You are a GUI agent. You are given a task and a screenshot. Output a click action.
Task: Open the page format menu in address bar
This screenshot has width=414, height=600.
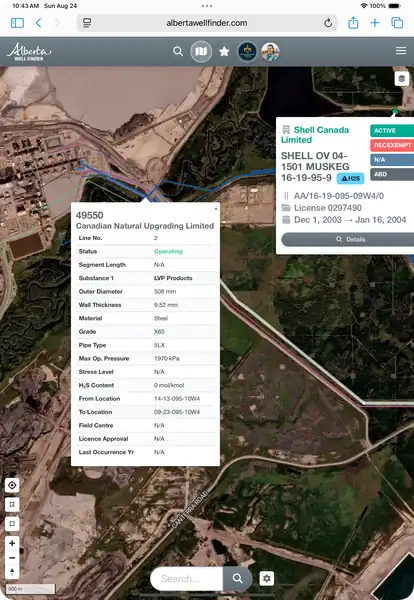87,23
